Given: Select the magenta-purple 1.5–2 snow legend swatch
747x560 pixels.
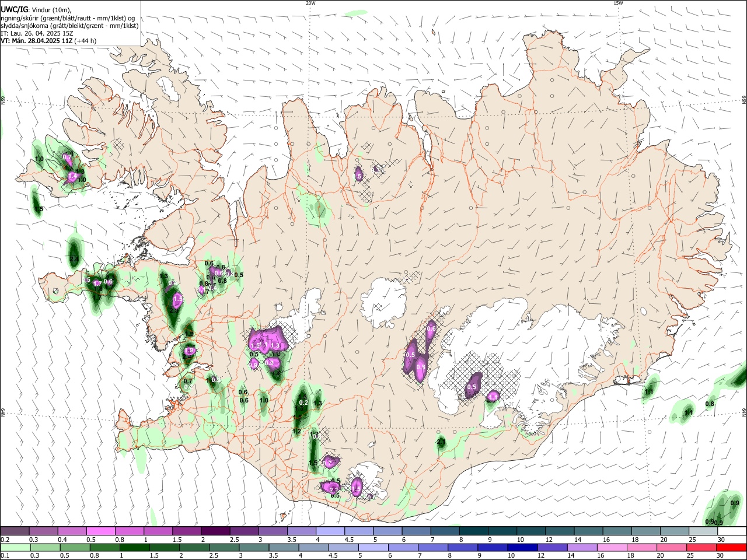Looking at the screenshot, I should (187, 531).
